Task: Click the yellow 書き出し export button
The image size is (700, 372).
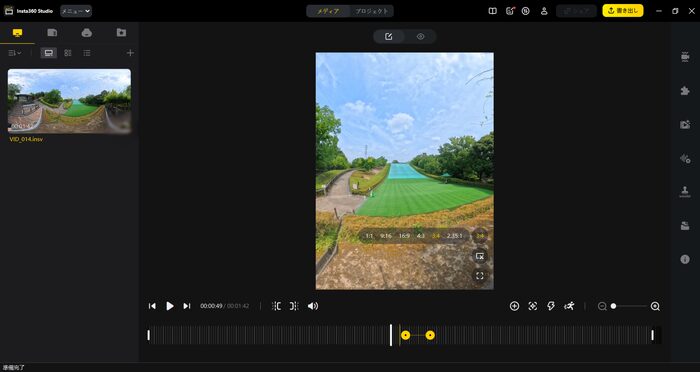Action: tap(623, 11)
